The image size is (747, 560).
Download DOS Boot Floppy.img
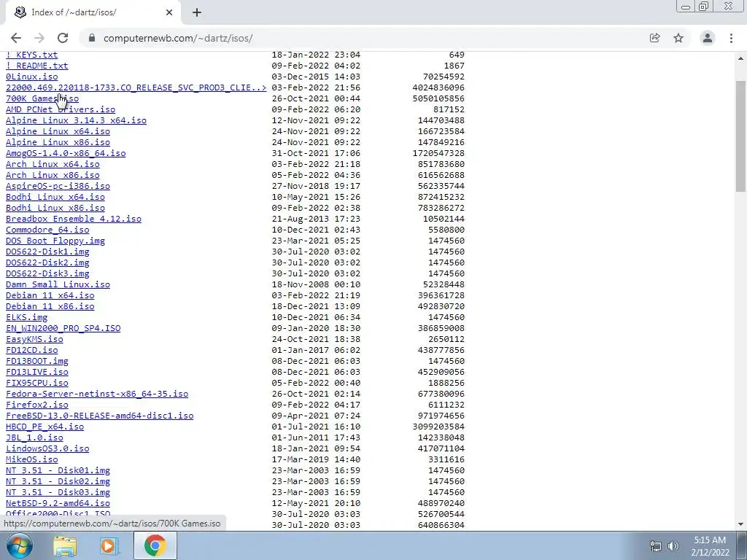55,241
